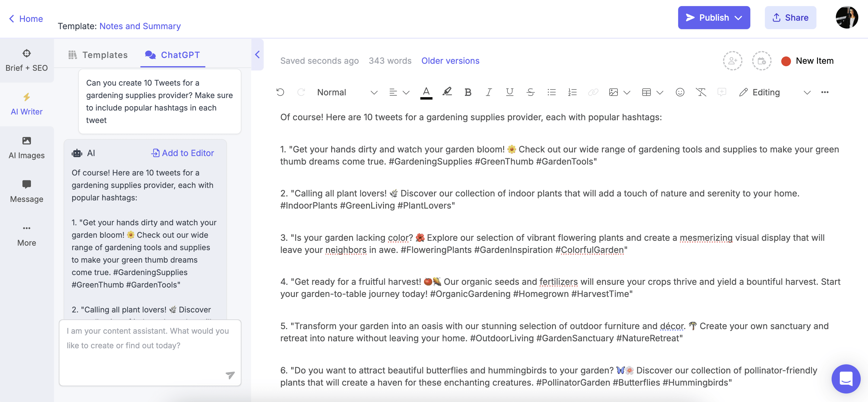Click Add to Editor
The width and height of the screenshot is (868, 402).
(182, 153)
